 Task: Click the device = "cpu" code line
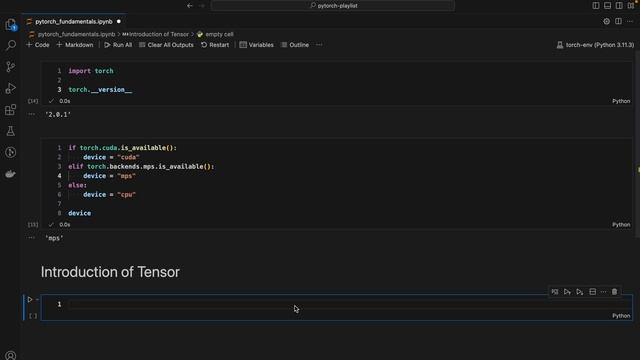tap(109, 195)
